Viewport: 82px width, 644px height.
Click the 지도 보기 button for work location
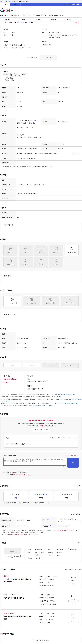coord(76,154)
